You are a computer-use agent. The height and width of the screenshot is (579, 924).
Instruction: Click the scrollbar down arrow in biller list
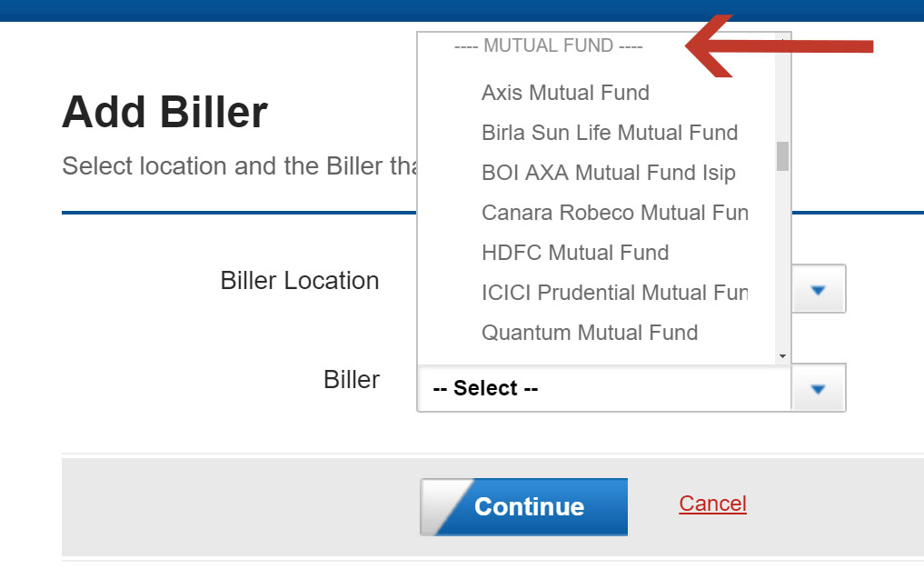(x=782, y=356)
